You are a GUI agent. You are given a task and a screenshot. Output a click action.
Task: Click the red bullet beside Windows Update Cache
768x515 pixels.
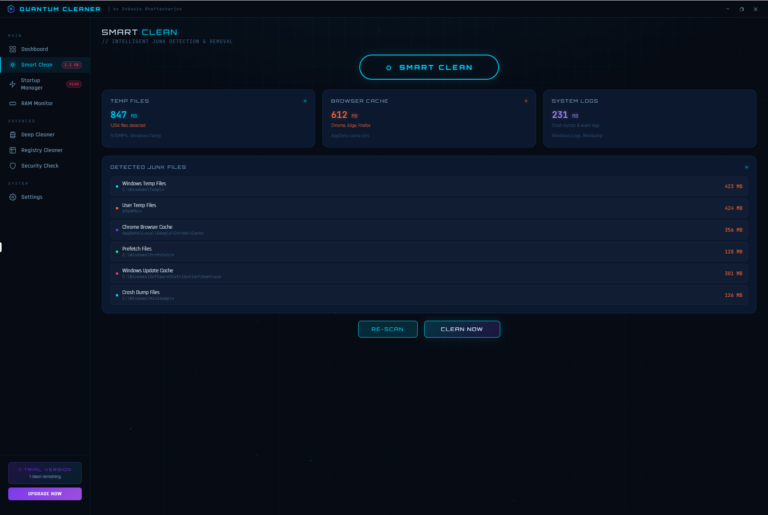117,273
